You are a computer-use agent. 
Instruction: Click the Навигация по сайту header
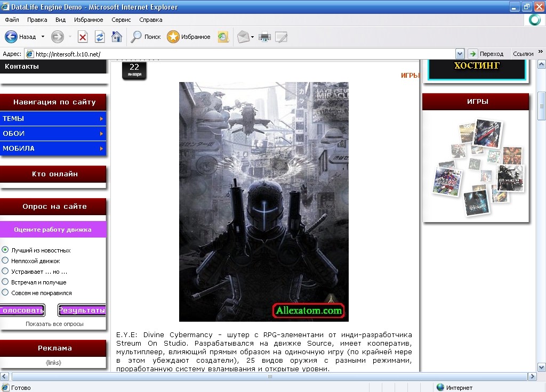[53, 102]
